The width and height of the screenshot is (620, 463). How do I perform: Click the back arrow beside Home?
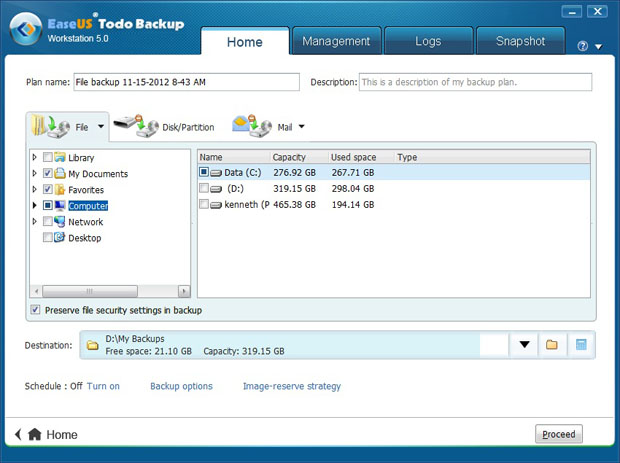click(x=18, y=435)
